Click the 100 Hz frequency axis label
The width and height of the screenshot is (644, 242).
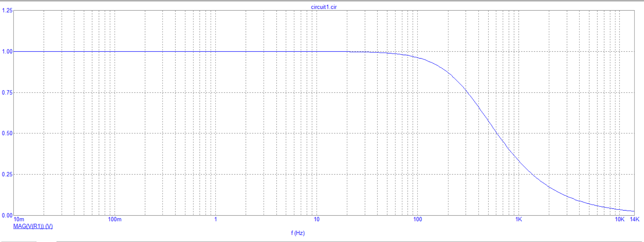[x=417, y=219]
